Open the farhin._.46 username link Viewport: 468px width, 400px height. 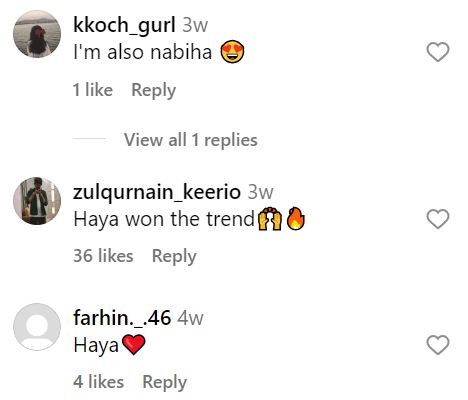click(x=122, y=318)
